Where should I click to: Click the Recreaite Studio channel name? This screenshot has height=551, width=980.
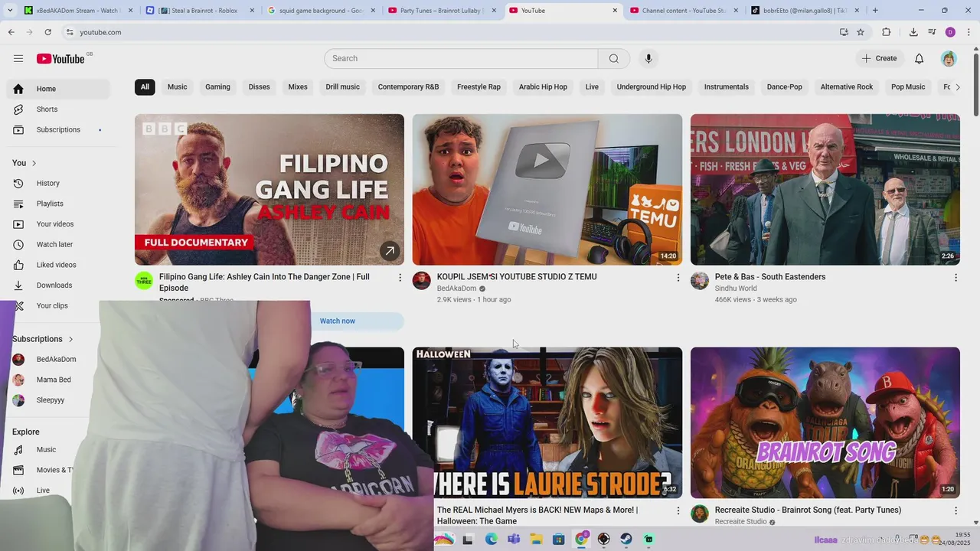(x=740, y=522)
